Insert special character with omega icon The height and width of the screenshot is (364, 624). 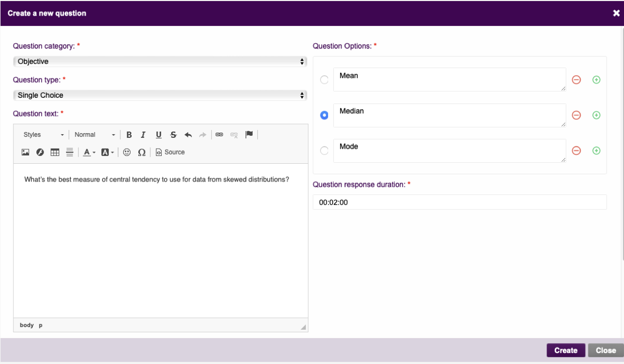click(x=141, y=152)
